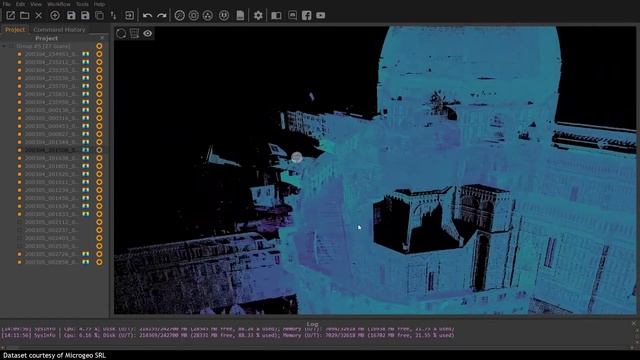The image size is (640, 360).
Task: Toggle the eye display icon in viewport
Action: coord(148,33)
